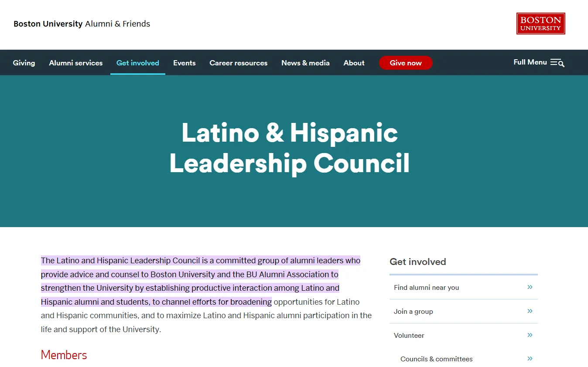
Task: Open the About menu
Action: [x=354, y=63]
